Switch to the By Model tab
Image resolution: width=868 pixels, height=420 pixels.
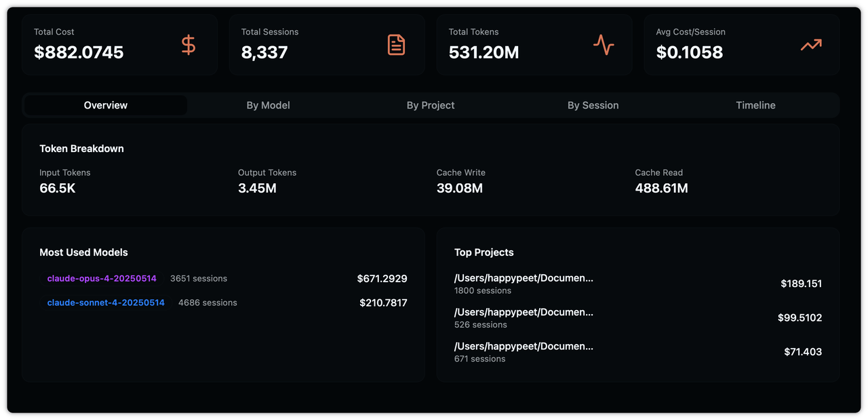point(268,105)
